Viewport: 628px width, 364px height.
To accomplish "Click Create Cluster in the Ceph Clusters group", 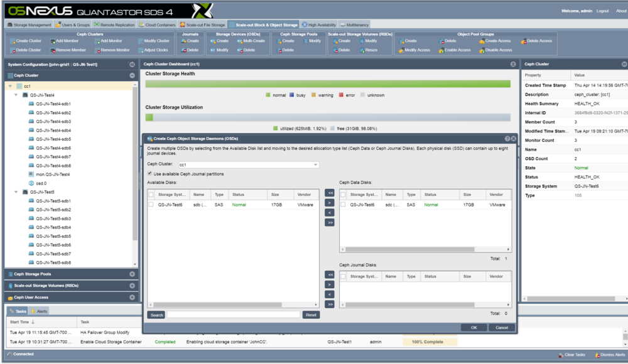I will point(26,41).
